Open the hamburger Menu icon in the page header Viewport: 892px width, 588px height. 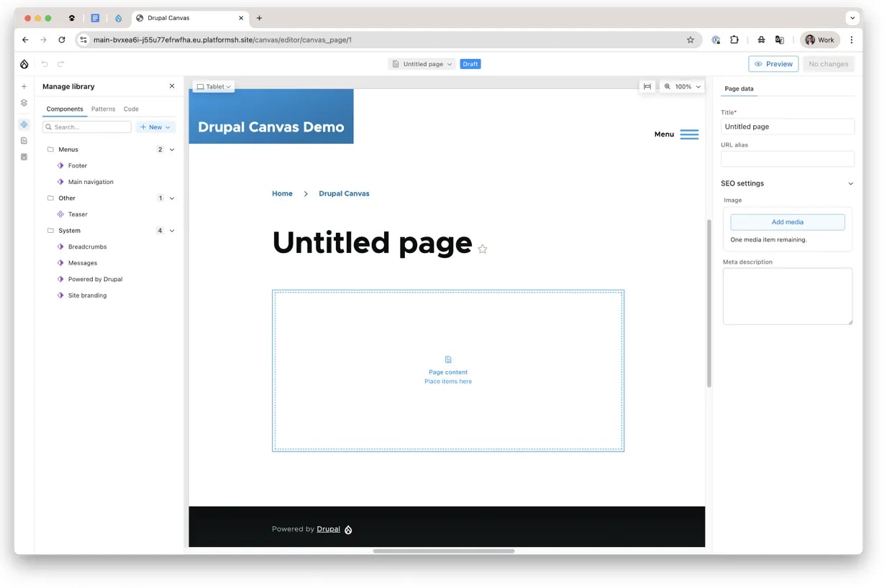pyautogui.click(x=689, y=134)
